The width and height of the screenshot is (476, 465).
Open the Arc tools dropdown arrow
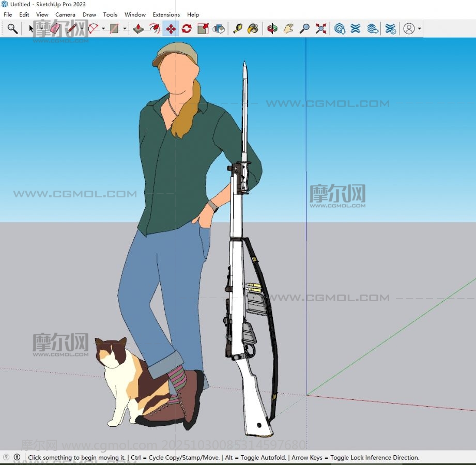click(x=103, y=29)
